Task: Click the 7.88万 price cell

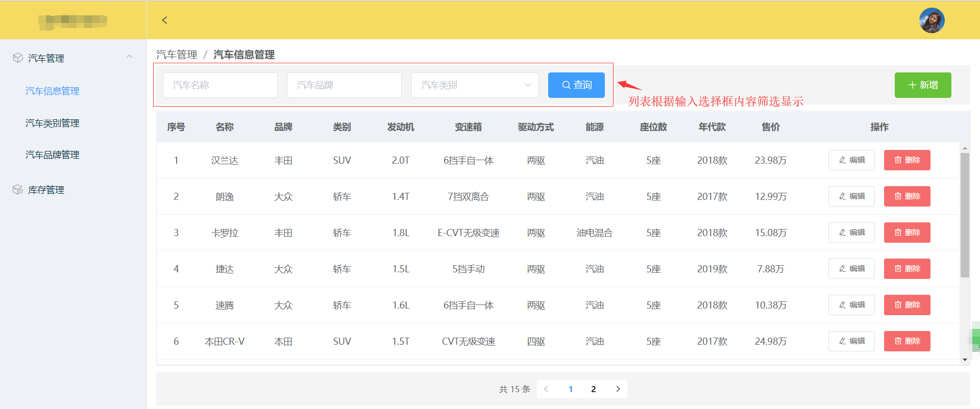Action: tap(771, 269)
